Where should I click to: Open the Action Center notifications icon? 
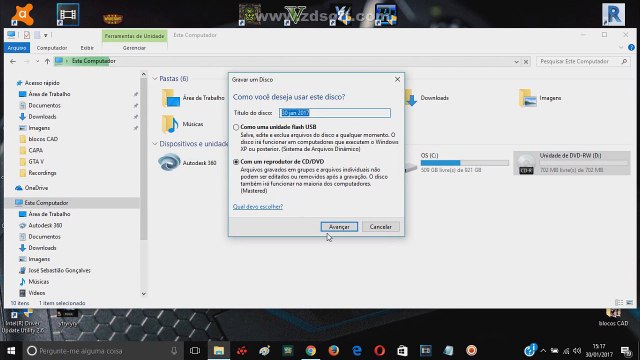point(626,351)
